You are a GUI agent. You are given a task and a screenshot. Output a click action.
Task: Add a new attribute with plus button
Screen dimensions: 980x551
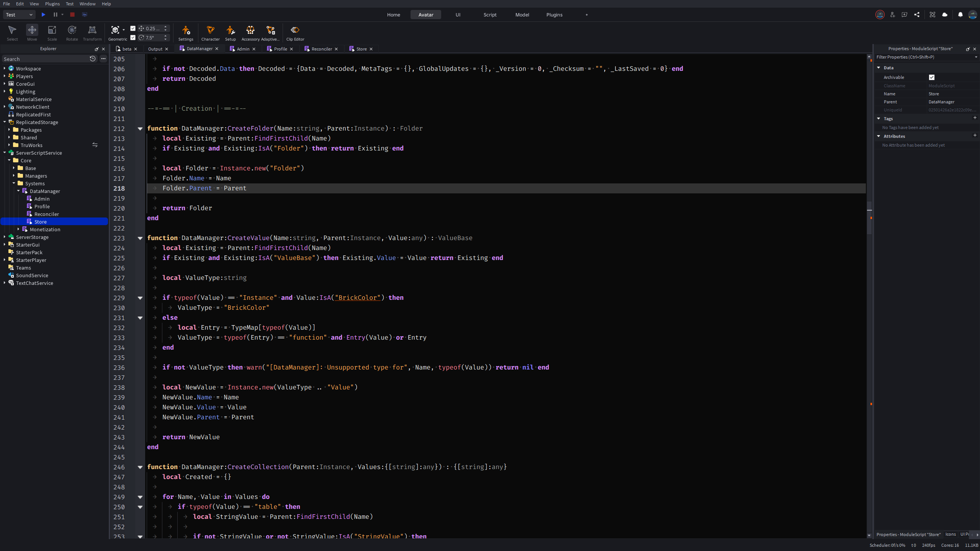click(975, 136)
